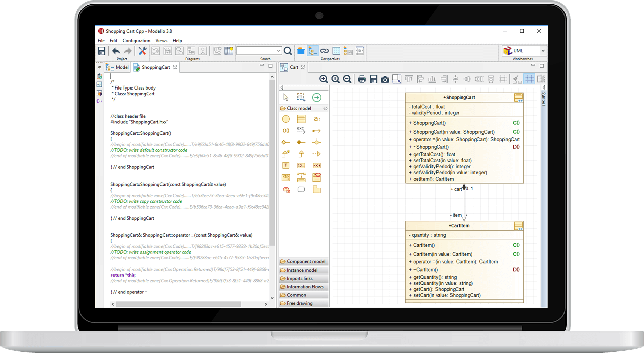Print the Cart diagram
The width and height of the screenshot is (644, 353).
362,79
